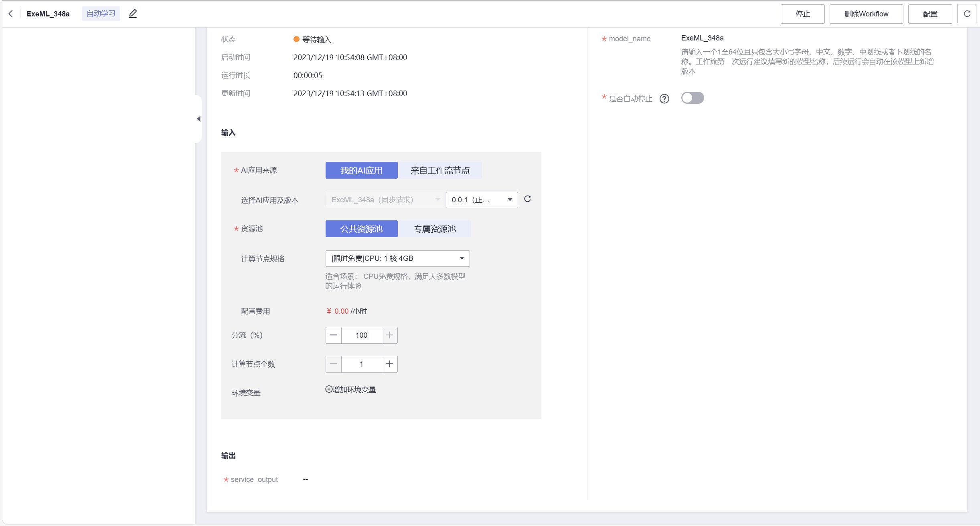
Task: Collapse the left panel using the chevron
Action: pyautogui.click(x=198, y=119)
